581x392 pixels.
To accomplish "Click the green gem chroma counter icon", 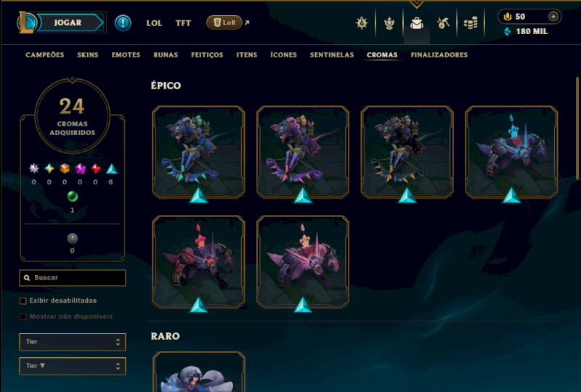I will 72,197.
